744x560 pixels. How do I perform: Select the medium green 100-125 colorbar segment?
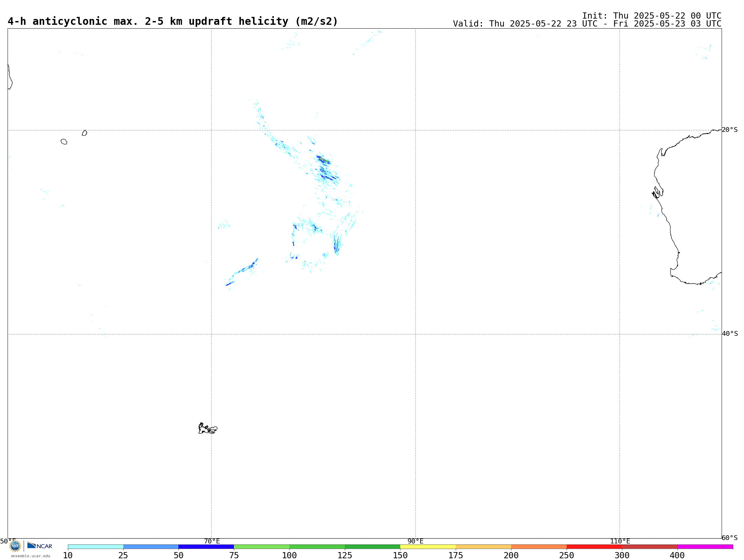317,547
